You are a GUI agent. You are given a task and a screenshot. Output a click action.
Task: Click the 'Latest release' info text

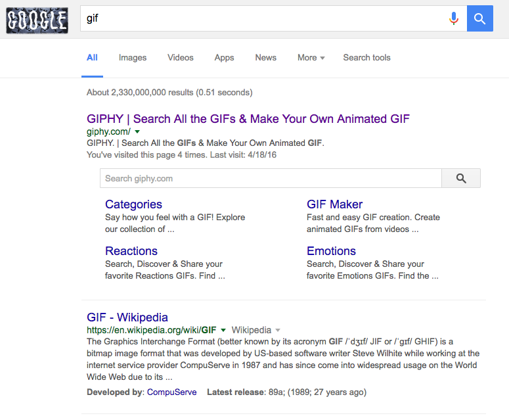(x=286, y=392)
